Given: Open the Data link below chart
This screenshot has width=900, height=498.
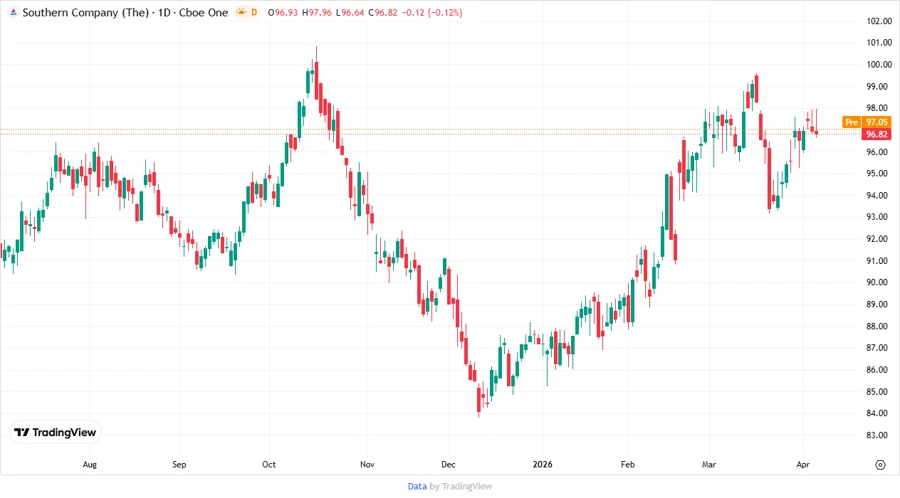Looking at the screenshot, I should pos(417,487).
